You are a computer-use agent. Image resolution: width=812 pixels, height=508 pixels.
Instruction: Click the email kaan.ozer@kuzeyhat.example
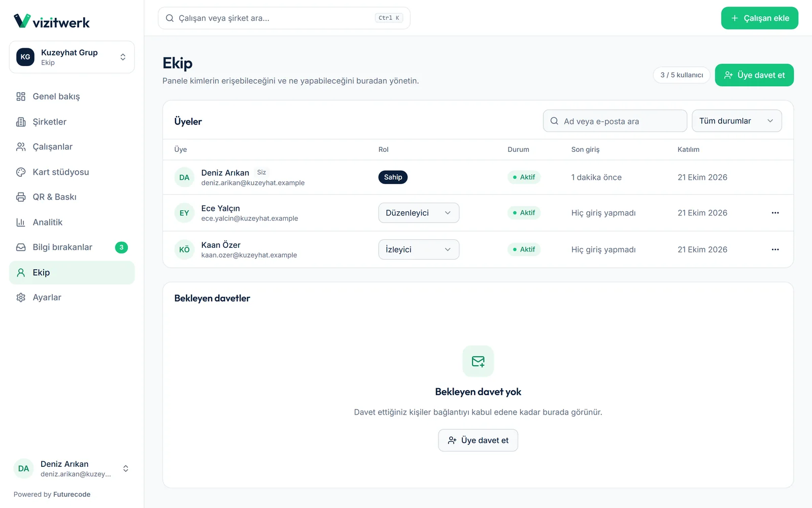pyautogui.click(x=249, y=255)
